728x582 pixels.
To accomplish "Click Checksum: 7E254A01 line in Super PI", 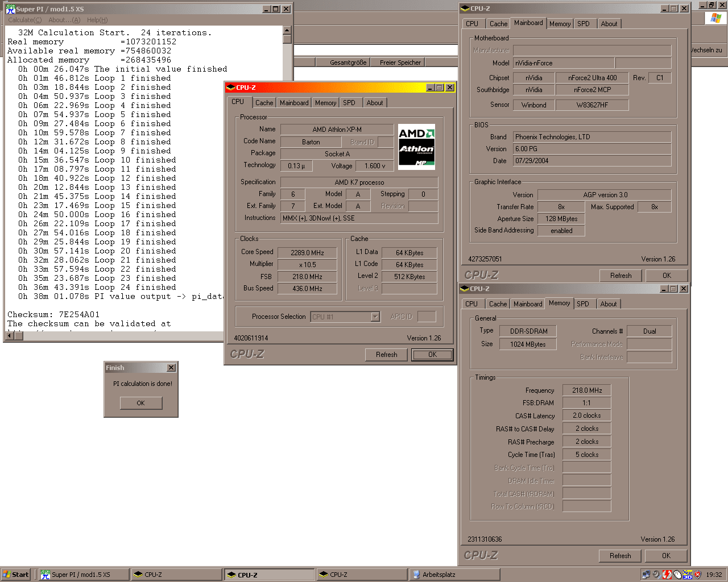I will pos(53,314).
